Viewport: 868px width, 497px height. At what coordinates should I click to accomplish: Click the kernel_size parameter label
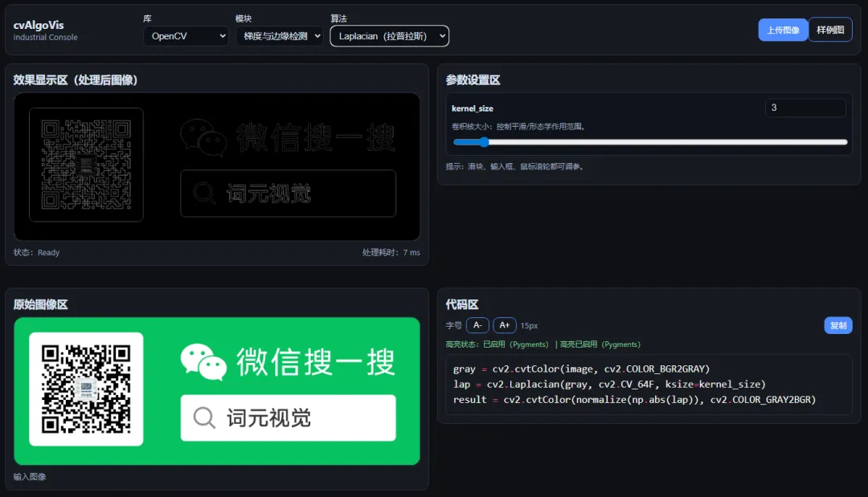click(473, 108)
